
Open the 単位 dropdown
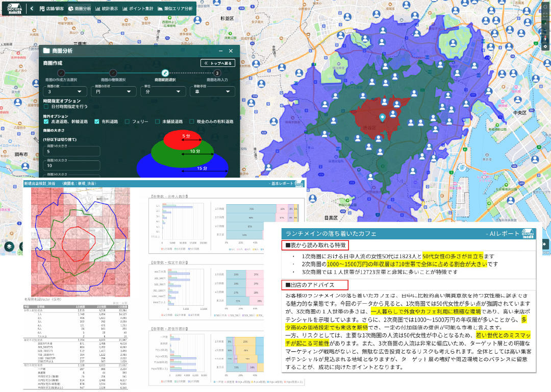[163, 91]
